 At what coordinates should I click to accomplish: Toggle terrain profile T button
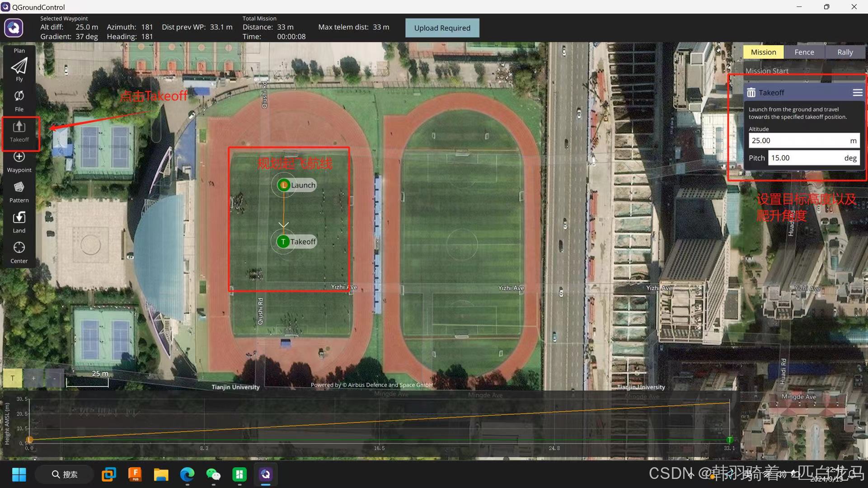(x=13, y=378)
